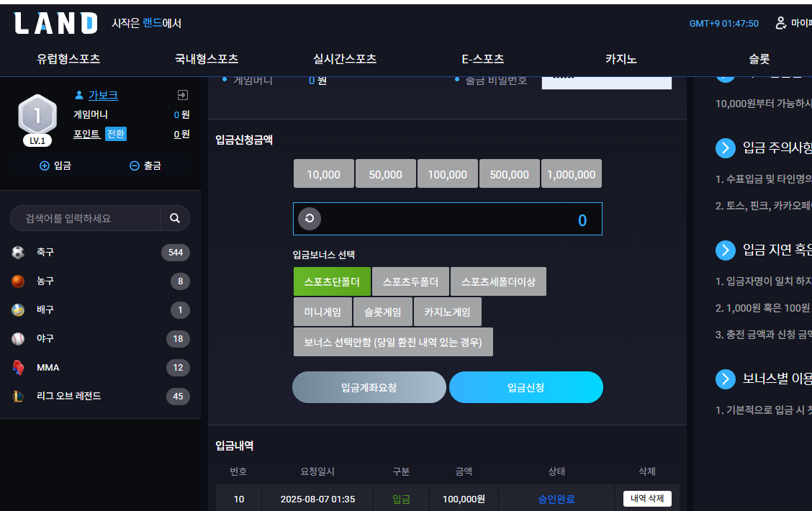
Task: Click the 입금계좌요청 button
Action: 369,387
